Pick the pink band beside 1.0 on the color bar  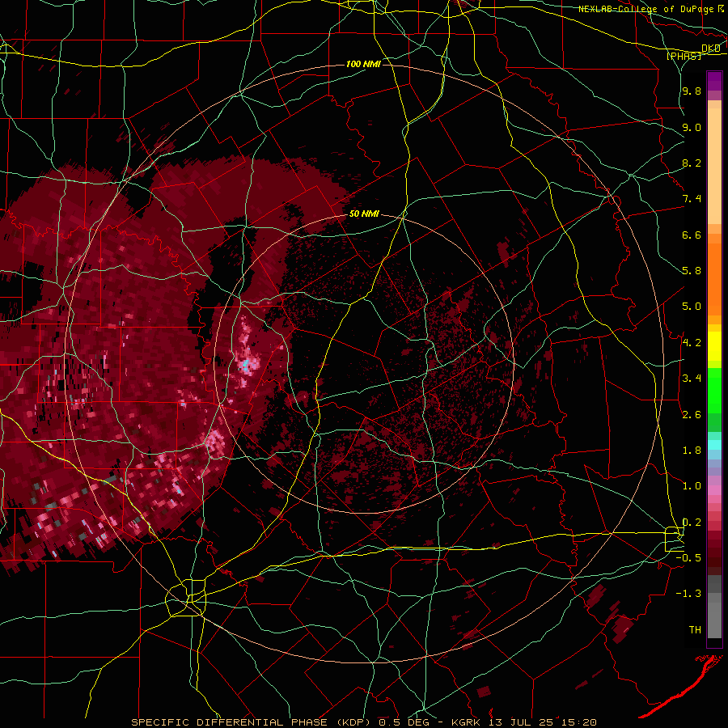(x=714, y=490)
